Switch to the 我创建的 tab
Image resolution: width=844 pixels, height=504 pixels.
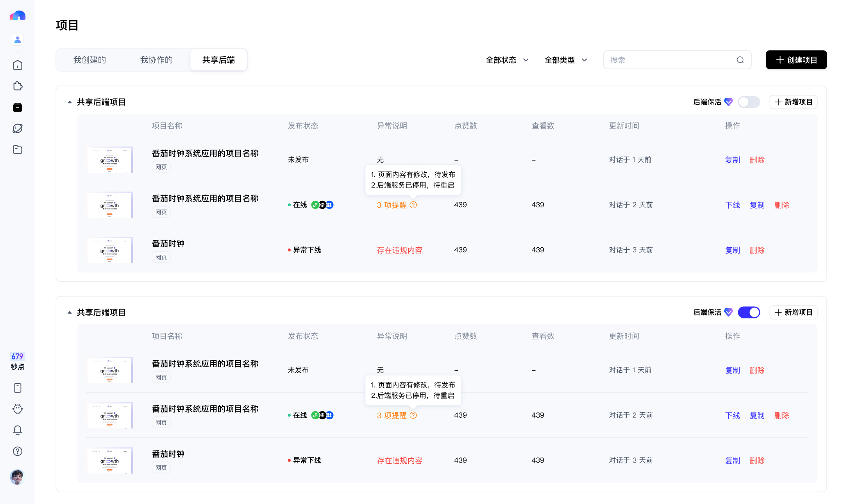tap(89, 60)
